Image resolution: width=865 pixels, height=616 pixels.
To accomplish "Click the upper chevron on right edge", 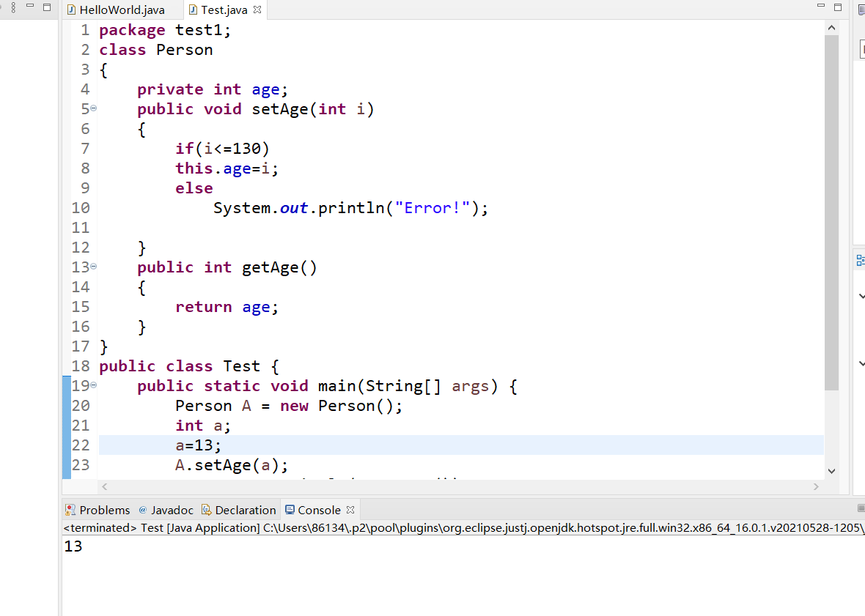I will (861, 297).
